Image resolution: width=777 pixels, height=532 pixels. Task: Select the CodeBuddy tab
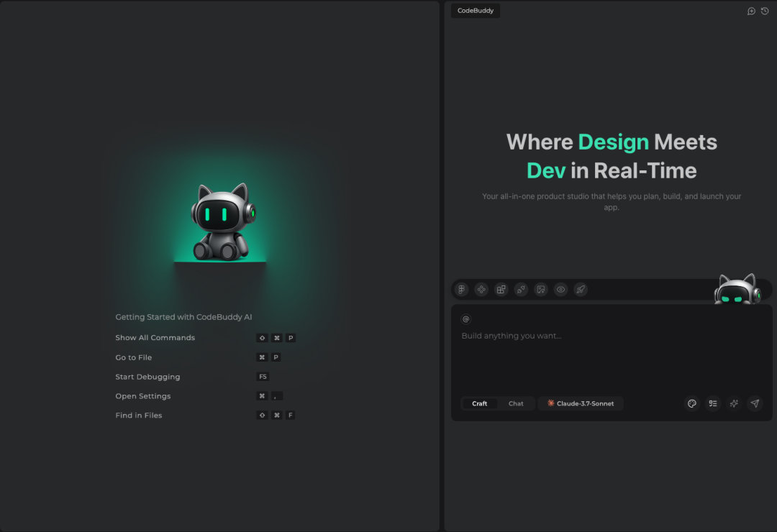pyautogui.click(x=476, y=11)
